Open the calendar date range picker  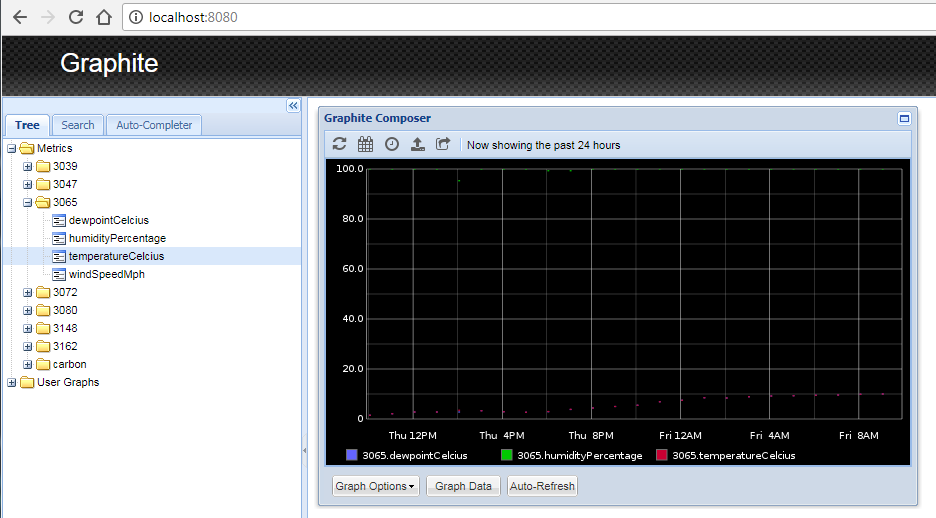[x=366, y=144]
